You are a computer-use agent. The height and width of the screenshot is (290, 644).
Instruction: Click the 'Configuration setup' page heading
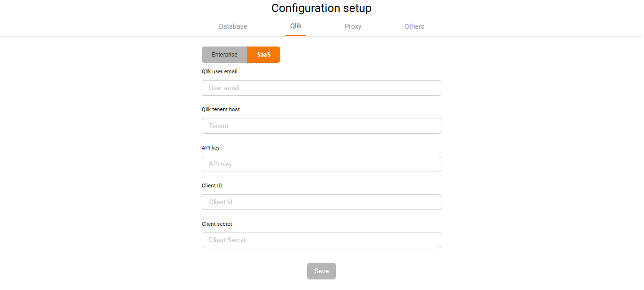coord(322,8)
